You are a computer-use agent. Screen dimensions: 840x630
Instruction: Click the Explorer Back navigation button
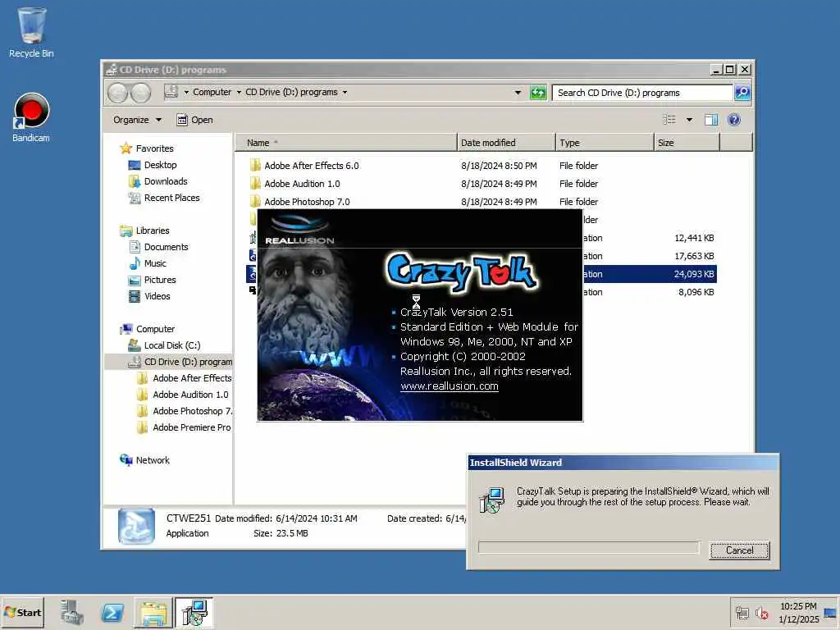coord(117,93)
